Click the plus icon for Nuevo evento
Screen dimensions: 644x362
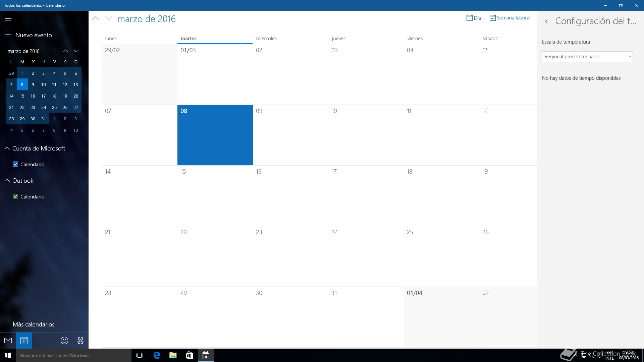click(8, 35)
